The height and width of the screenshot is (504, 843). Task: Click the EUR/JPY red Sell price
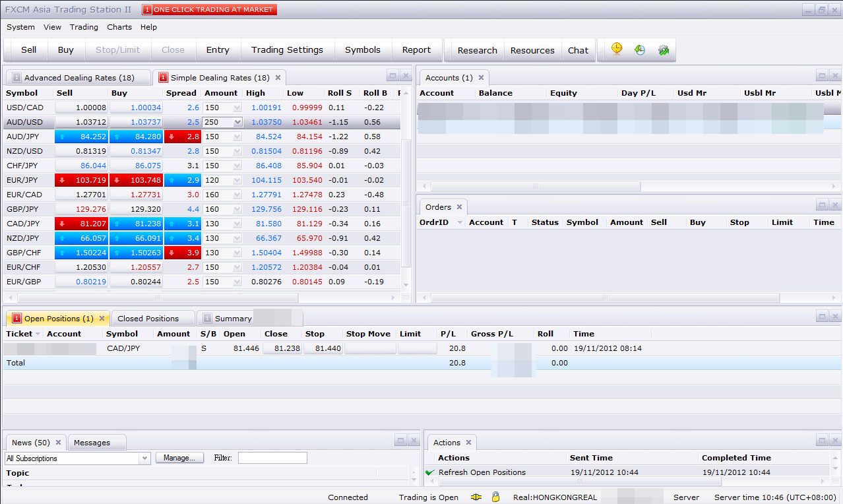click(x=81, y=180)
